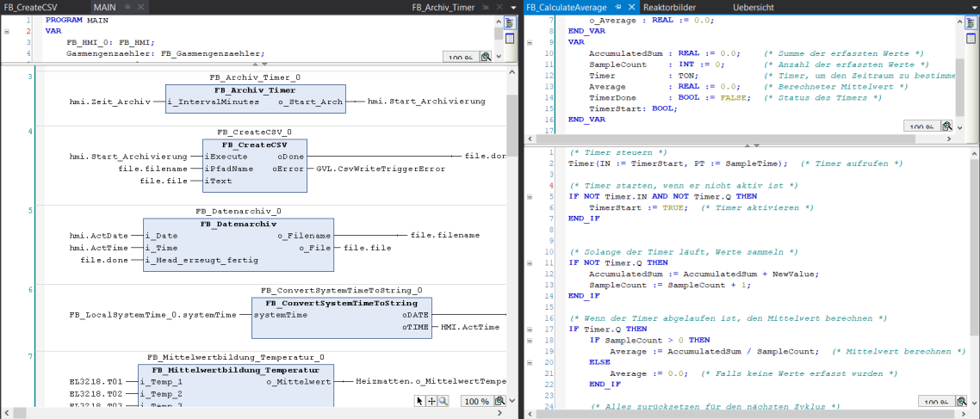
Task: Click the TimerStart: BOOL declaration
Action: click(633, 108)
